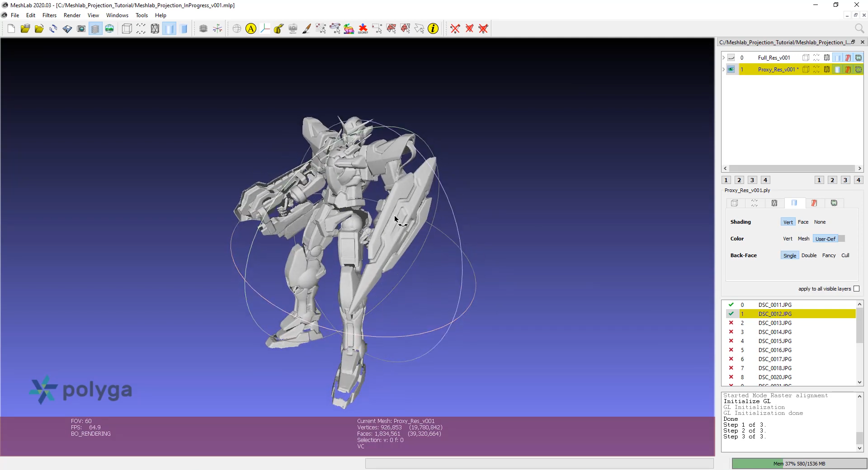Set Back-Face to Double
This screenshot has height=470, width=868.
click(809, 255)
